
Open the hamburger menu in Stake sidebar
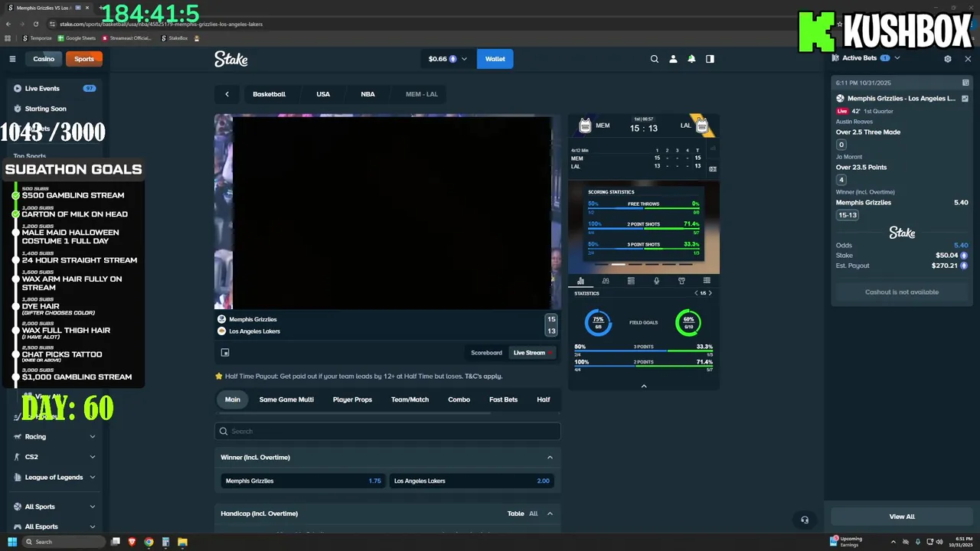point(12,59)
